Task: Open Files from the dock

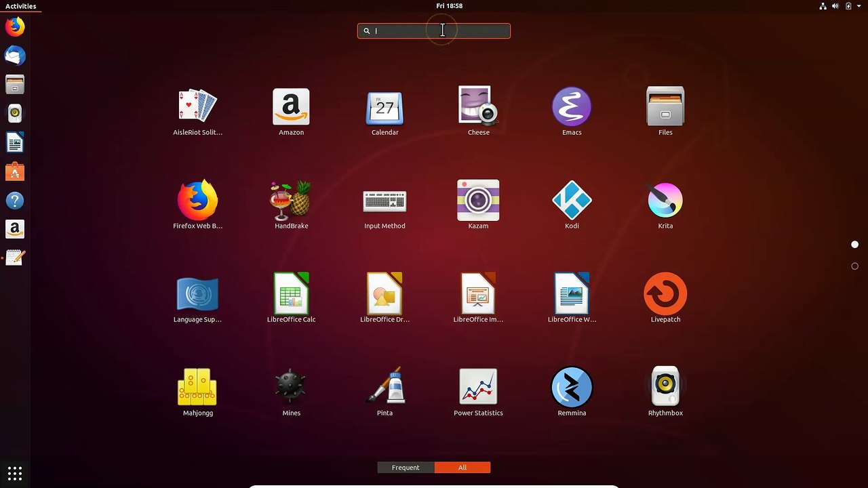Action: pos(15,85)
